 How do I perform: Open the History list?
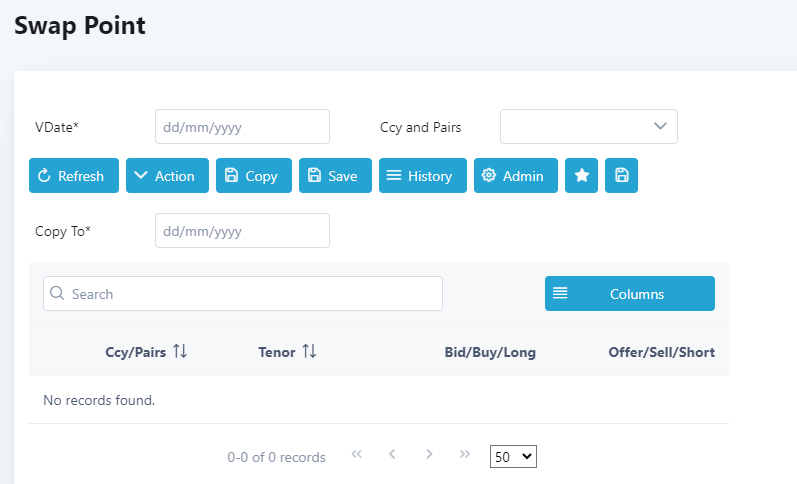tap(423, 175)
